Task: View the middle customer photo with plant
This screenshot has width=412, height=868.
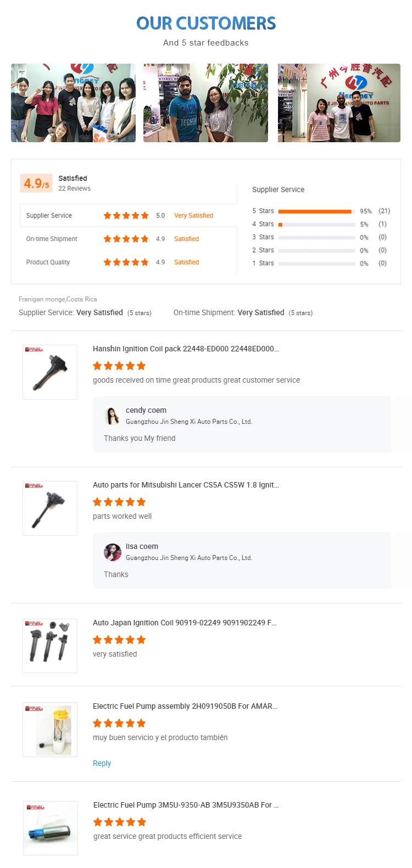Action: [x=205, y=103]
